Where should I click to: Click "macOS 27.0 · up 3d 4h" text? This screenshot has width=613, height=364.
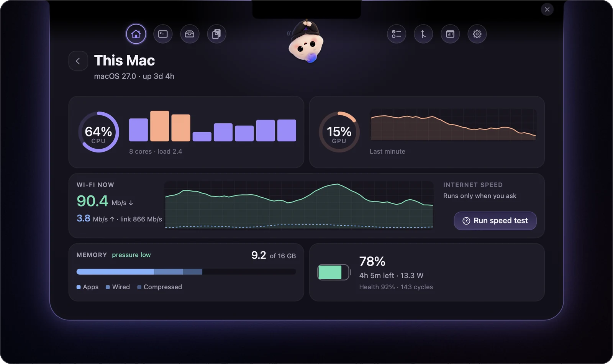134,76
